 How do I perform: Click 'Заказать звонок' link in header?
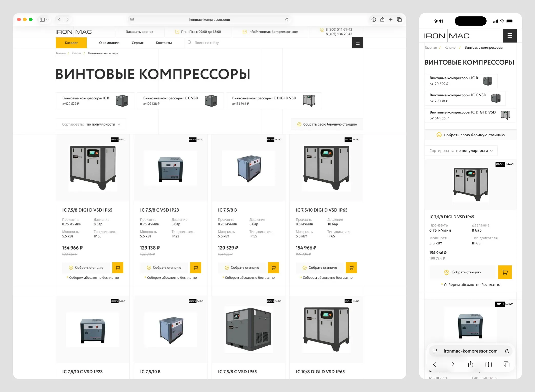click(x=139, y=32)
